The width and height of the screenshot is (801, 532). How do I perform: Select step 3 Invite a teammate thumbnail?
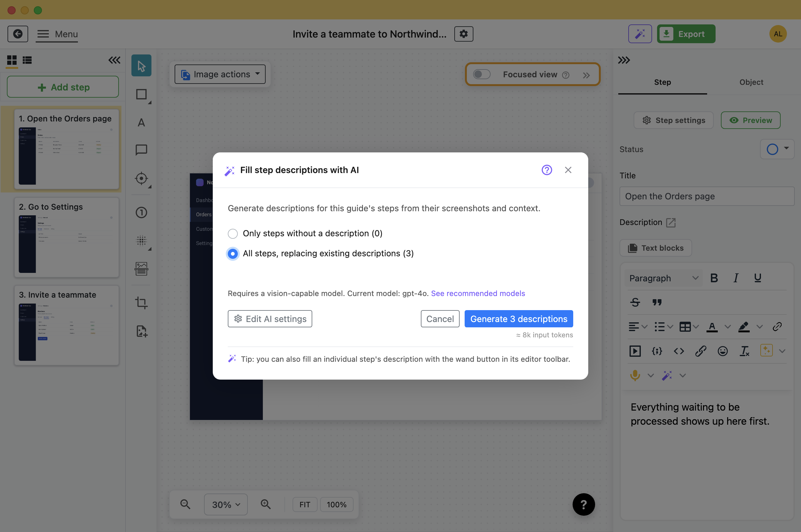pos(67,325)
